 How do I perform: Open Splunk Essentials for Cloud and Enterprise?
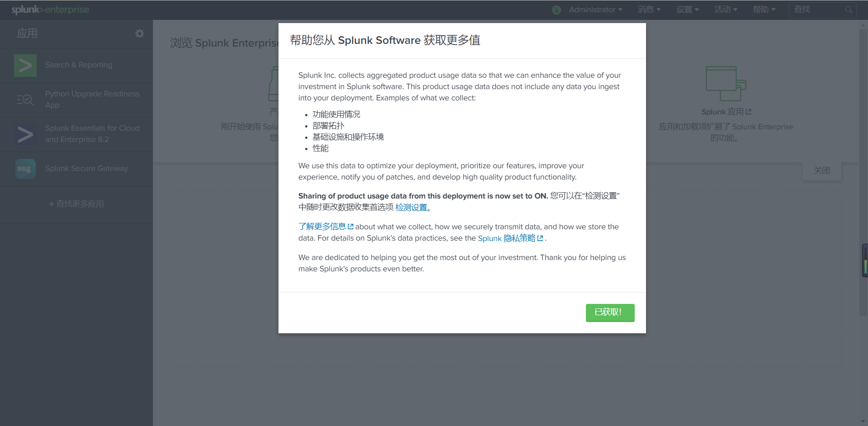click(x=92, y=134)
